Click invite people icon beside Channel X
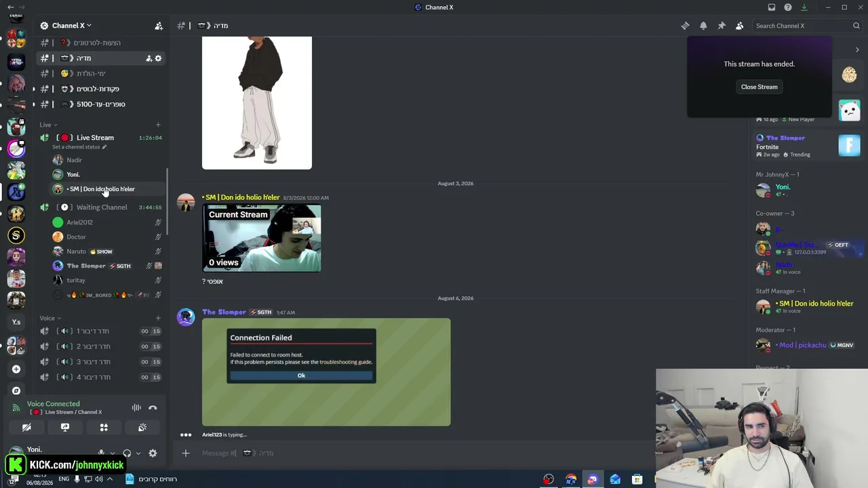Viewport: 868px width, 488px height. pos(159,26)
